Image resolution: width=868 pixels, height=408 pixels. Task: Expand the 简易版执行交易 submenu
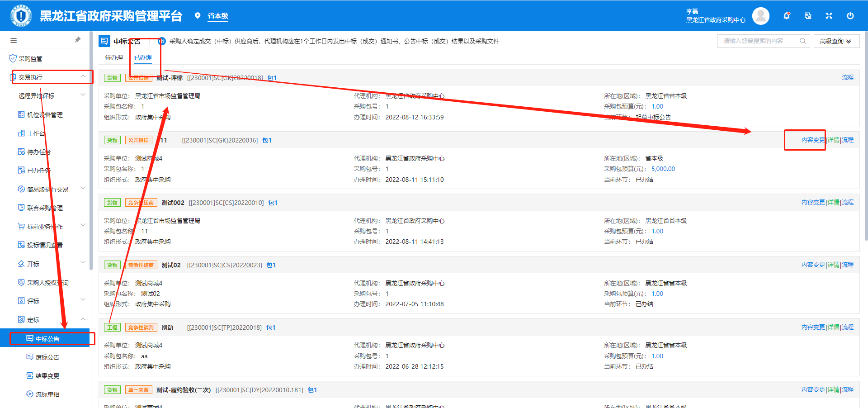(x=83, y=189)
